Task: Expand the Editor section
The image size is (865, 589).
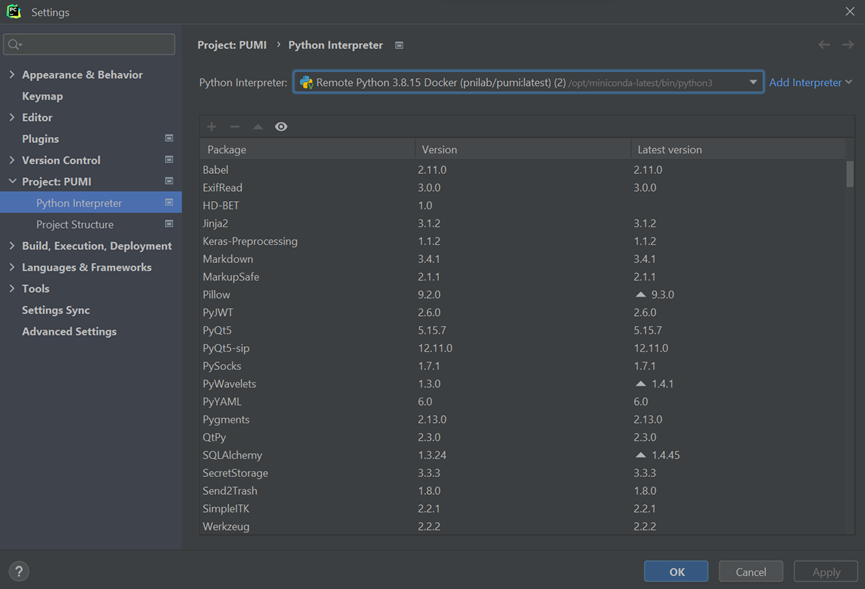Action: point(12,117)
